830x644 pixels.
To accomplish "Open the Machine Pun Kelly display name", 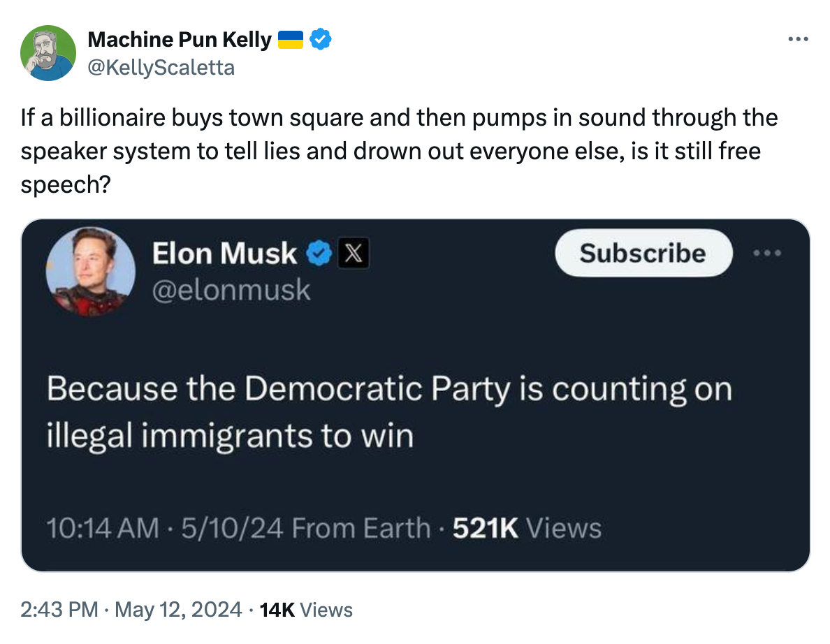I will click(179, 40).
